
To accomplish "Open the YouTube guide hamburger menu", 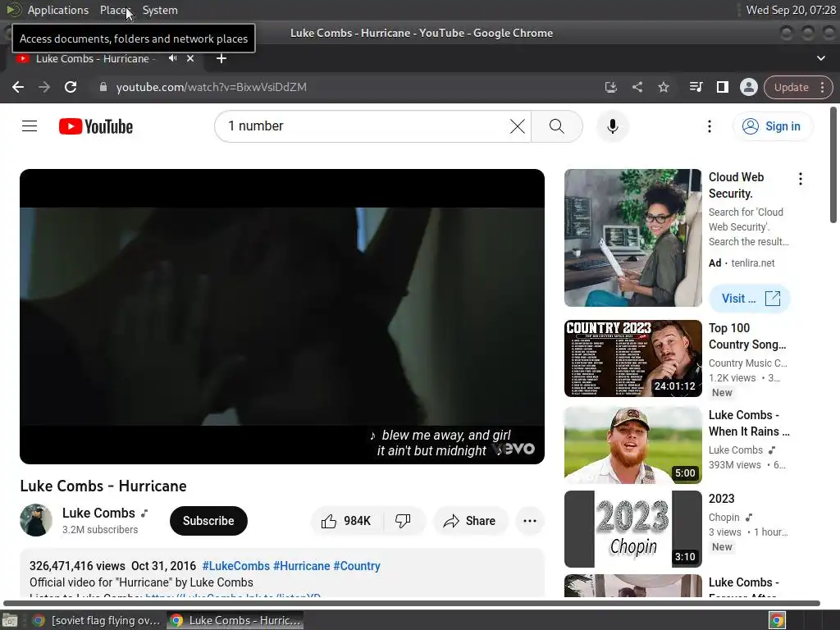I will click(30, 126).
